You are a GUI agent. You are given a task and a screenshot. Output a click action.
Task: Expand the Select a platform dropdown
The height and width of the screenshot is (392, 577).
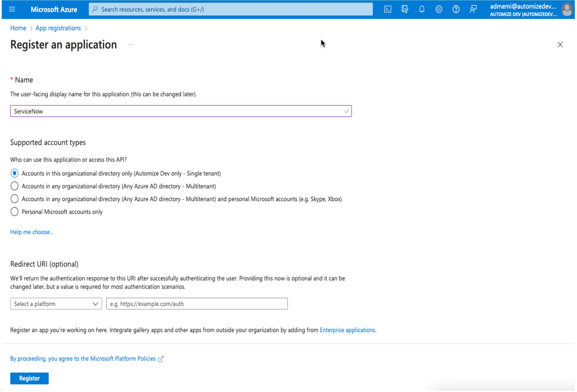point(56,304)
